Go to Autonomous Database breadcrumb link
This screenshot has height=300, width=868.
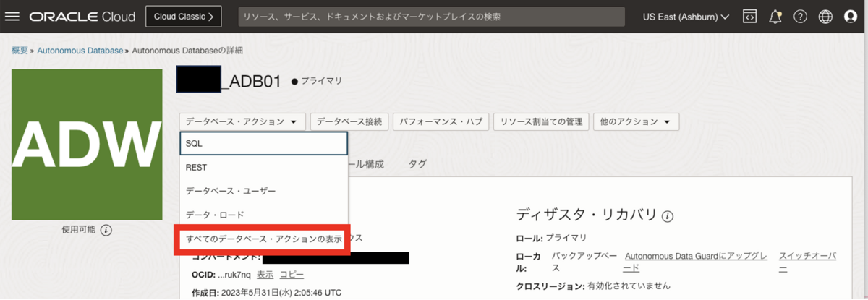point(80,51)
